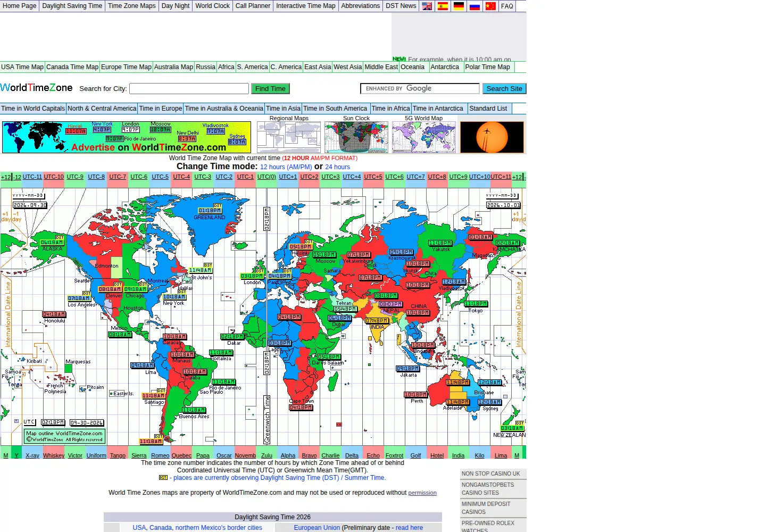Image resolution: width=766 pixels, height=532 pixels.
Task: Open the Time Zone Maps menu
Action: pyautogui.click(x=132, y=6)
